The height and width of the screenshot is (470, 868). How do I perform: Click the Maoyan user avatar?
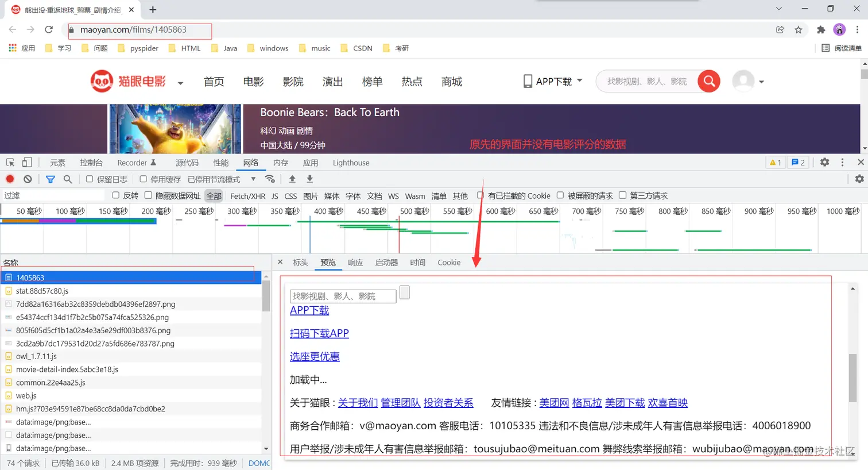[743, 81]
